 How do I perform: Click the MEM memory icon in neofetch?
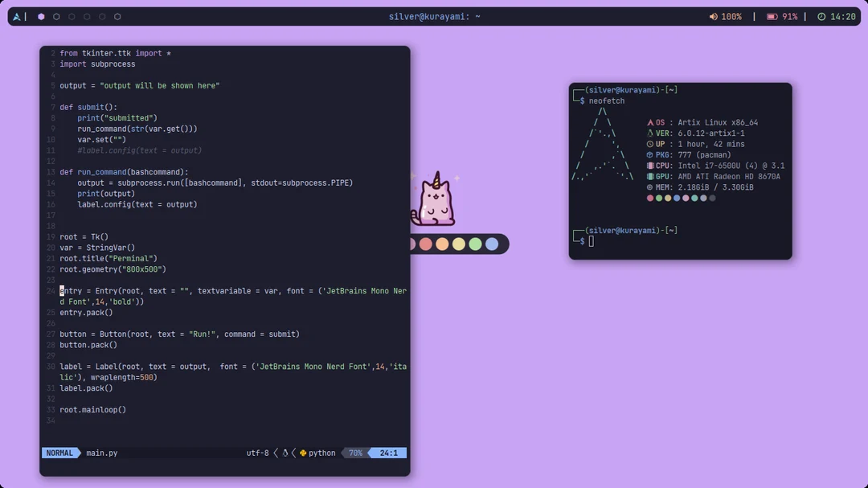pos(649,187)
